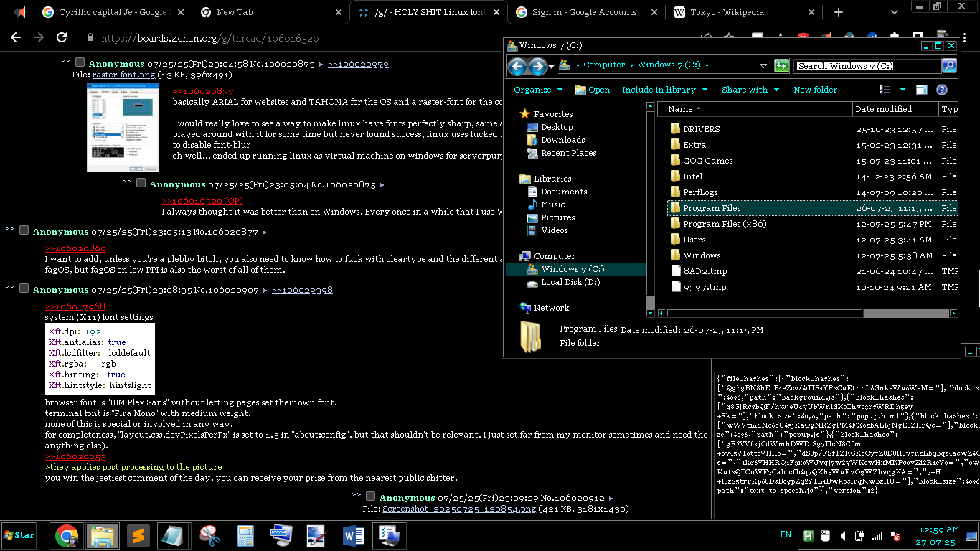Go forward in the Explorer window
Screen dimensions: 980x551
tap(537, 66)
